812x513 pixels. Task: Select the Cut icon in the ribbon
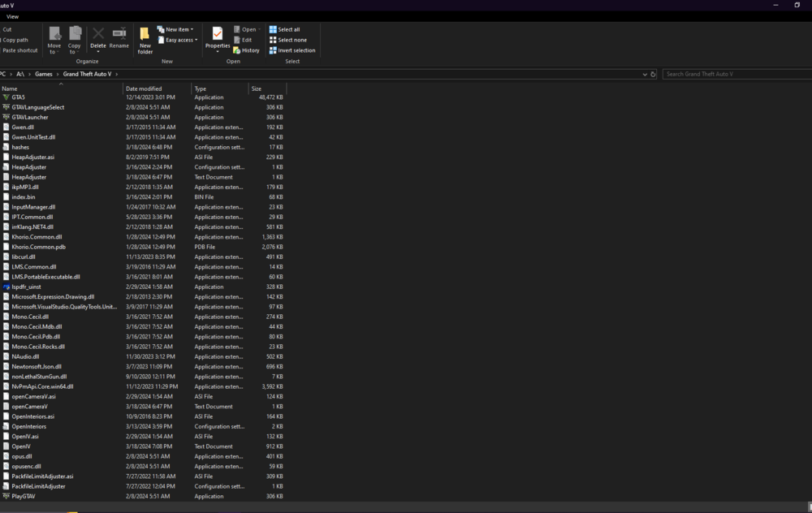[x=7, y=28]
